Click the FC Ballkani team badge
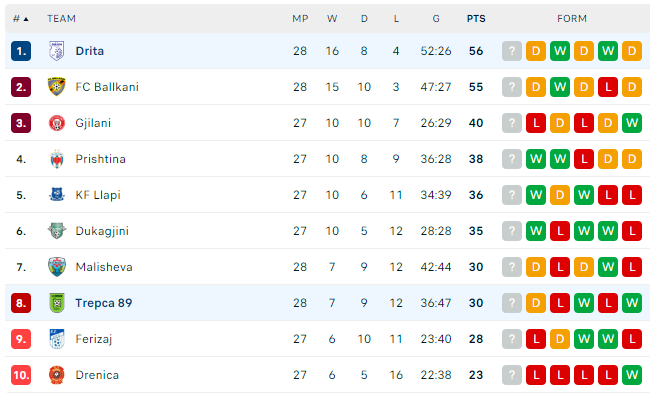 pyautogui.click(x=57, y=87)
